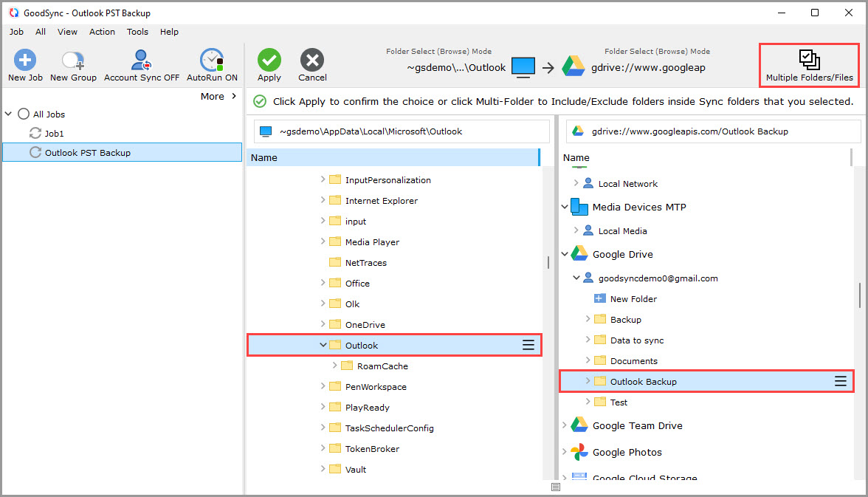Select the Internet Explorer folder

[x=382, y=201]
